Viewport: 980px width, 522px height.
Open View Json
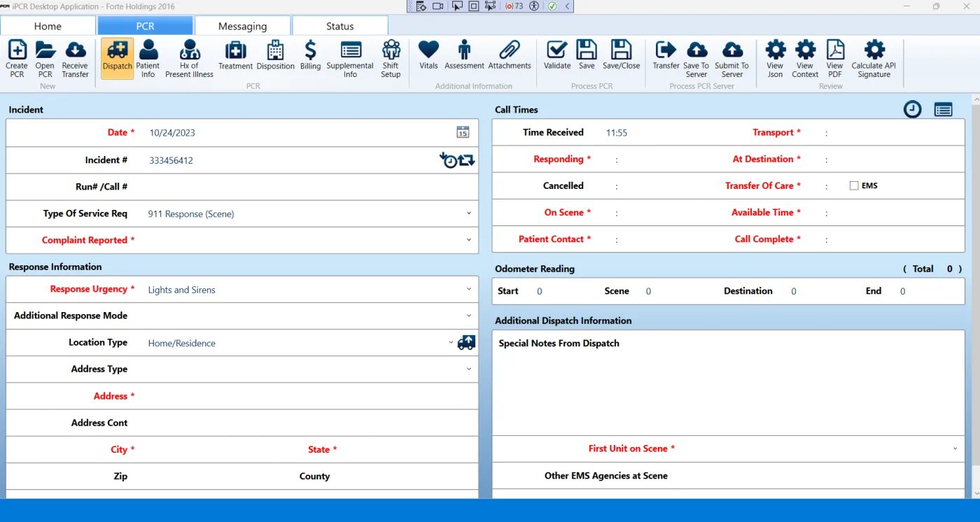(775, 59)
